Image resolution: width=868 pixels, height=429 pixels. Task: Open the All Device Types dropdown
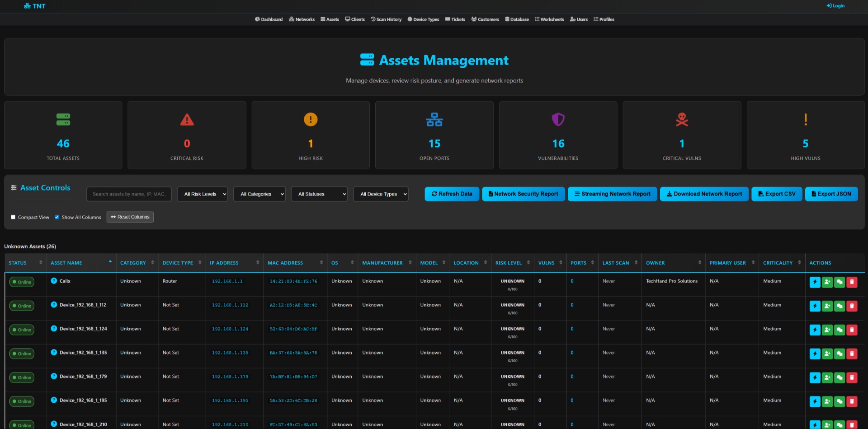tap(380, 194)
